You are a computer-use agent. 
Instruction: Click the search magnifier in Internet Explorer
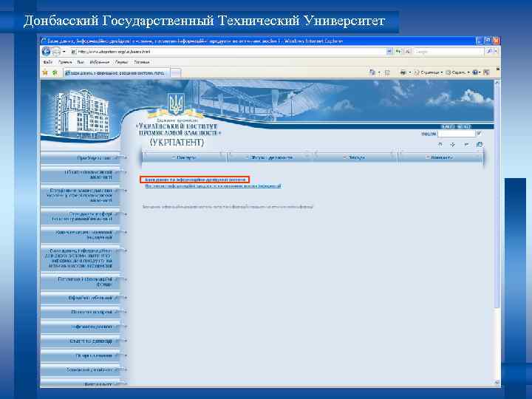[x=489, y=52]
